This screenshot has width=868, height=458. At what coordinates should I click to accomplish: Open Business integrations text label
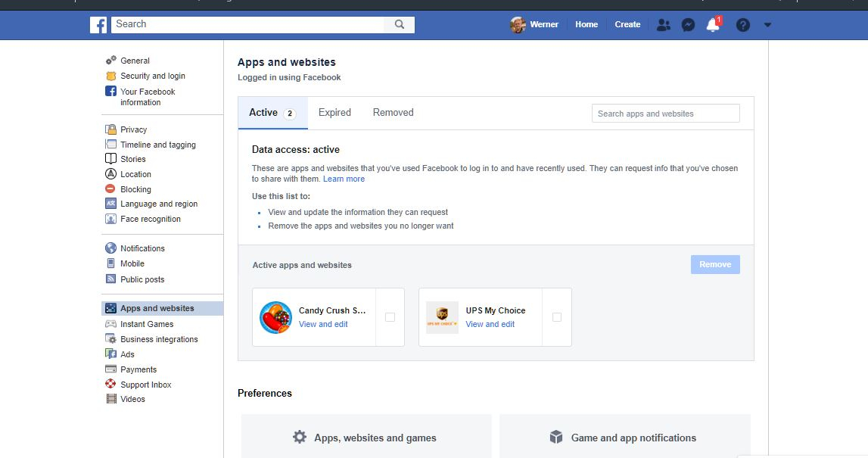159,339
